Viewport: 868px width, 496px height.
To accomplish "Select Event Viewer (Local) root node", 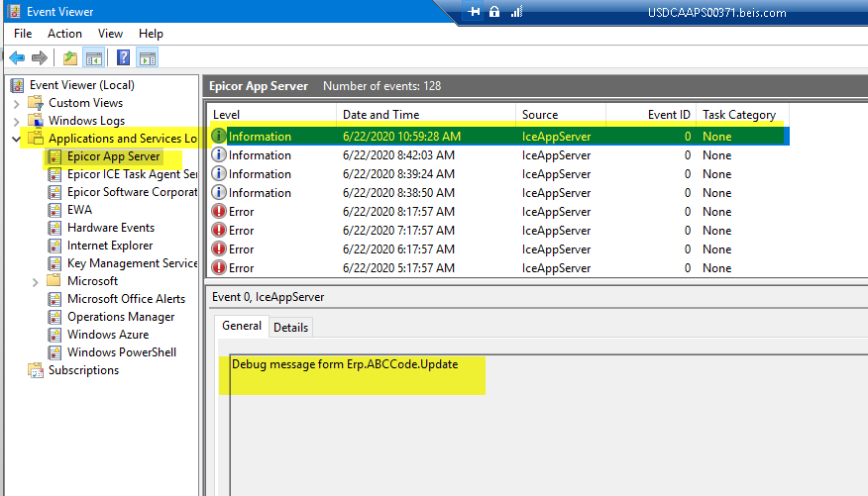I will [x=82, y=85].
